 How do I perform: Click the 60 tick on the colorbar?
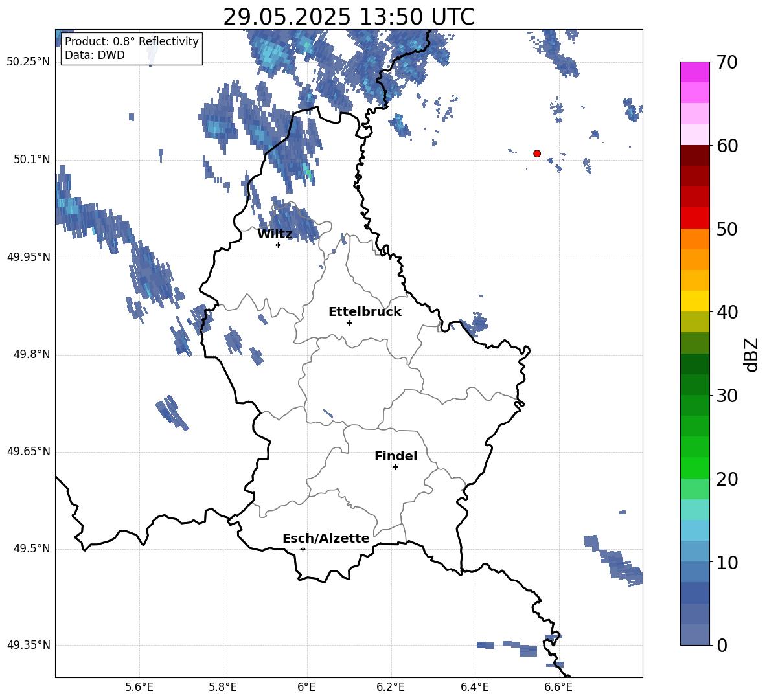pos(726,146)
